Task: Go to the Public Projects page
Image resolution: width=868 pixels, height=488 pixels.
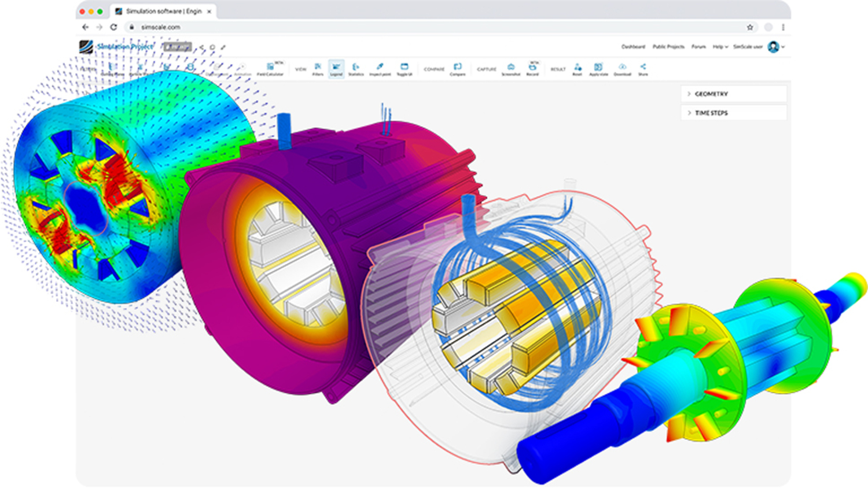Action: (669, 46)
